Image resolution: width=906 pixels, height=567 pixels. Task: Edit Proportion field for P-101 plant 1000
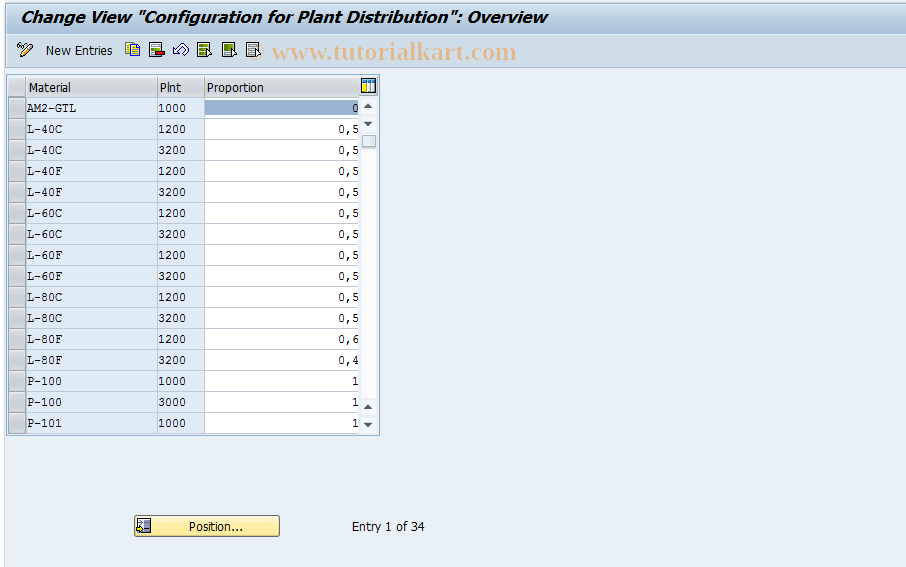pyautogui.click(x=282, y=423)
